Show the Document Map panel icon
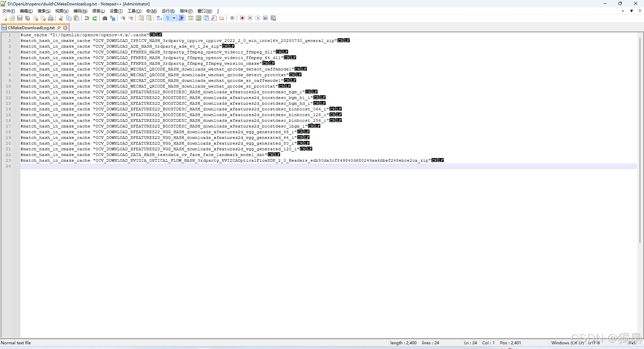This screenshot has height=349, width=644. (199, 18)
